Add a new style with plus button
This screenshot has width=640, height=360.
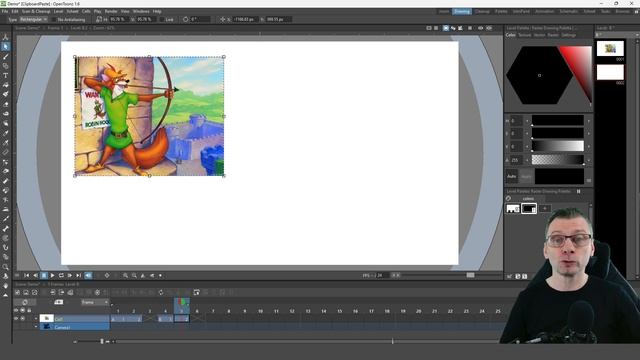[545, 209]
